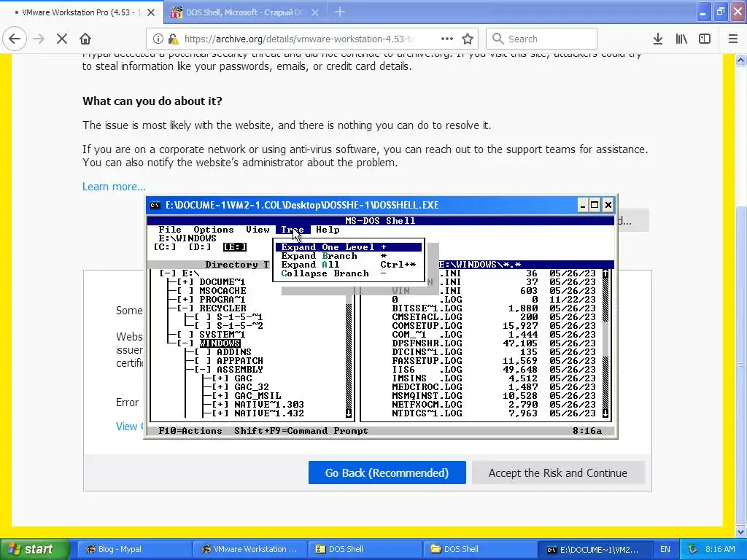The width and height of the screenshot is (747, 560).
Task: Close the VMware Workstation Pro tab
Action: point(151,12)
